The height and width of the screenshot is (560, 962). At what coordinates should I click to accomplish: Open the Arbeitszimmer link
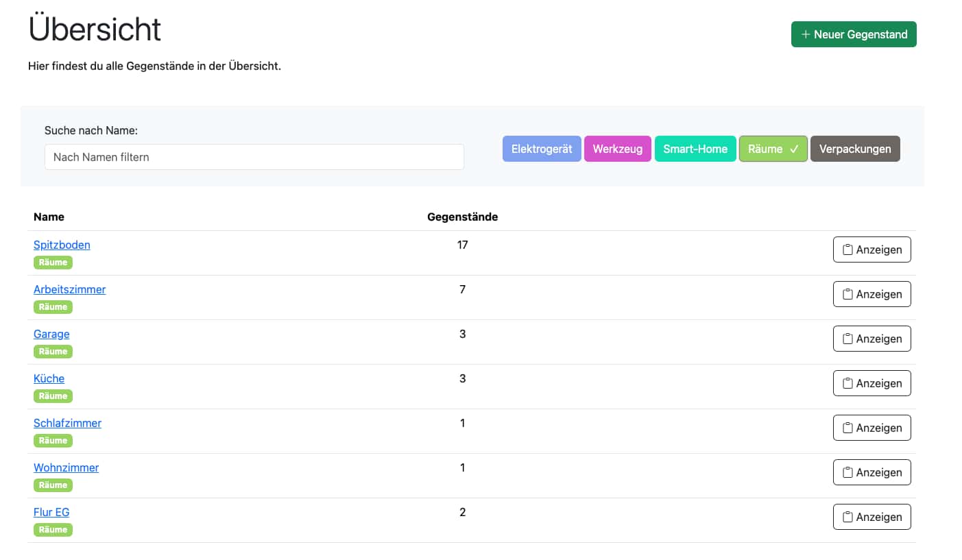point(69,289)
